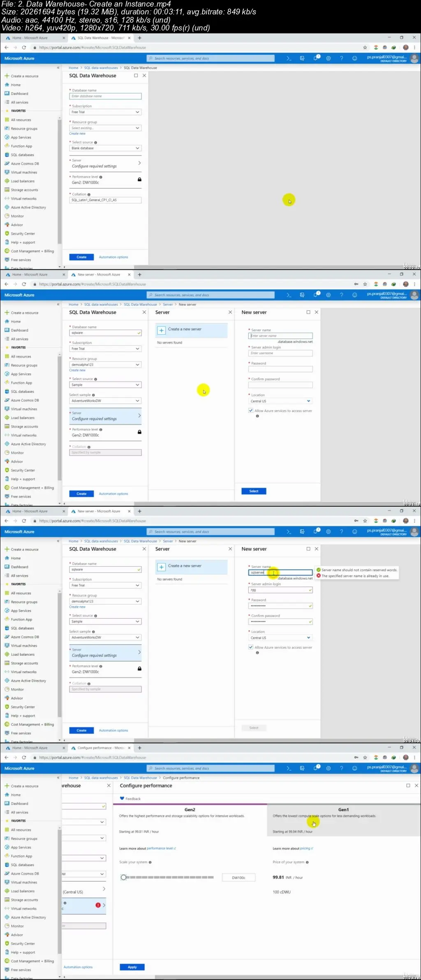The image size is (421, 980).
Task: Open Cloud Shell icon in Configure performance window header
Action: 289,768
